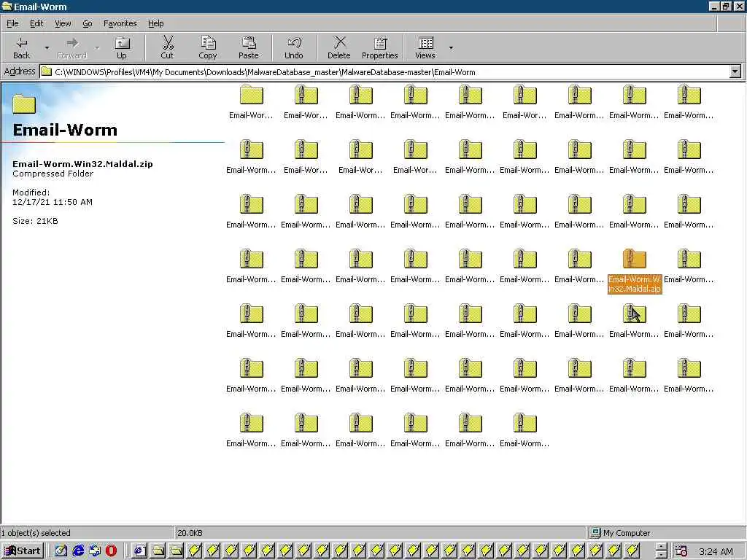Click 'Size: 21KB' in info pane
Screen dimensions: 747x560
(35, 221)
